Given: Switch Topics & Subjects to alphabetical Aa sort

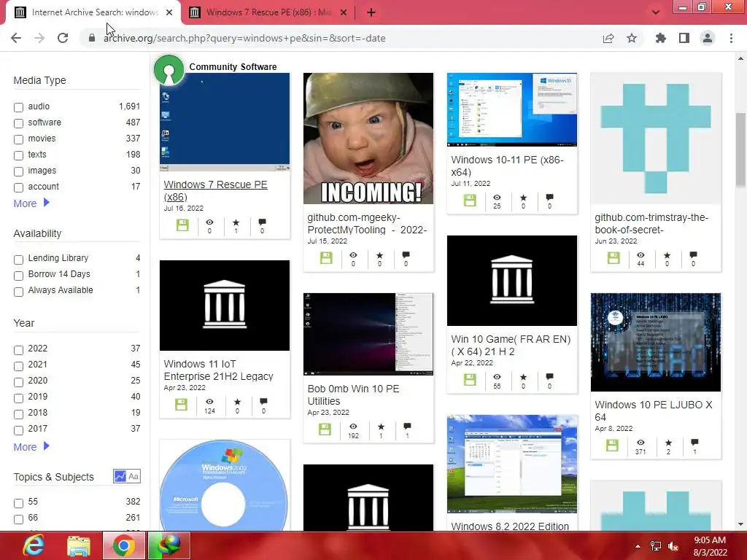Looking at the screenshot, I should coord(134,476).
